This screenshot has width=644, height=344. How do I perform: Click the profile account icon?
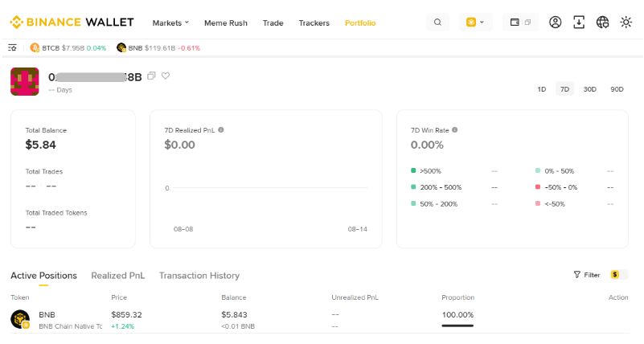pyautogui.click(x=555, y=23)
